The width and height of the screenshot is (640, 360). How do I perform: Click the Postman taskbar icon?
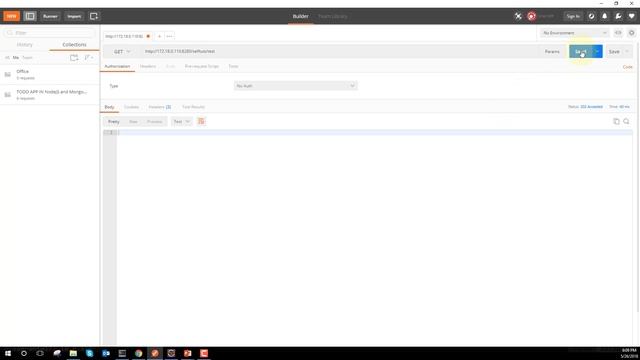coord(155,353)
